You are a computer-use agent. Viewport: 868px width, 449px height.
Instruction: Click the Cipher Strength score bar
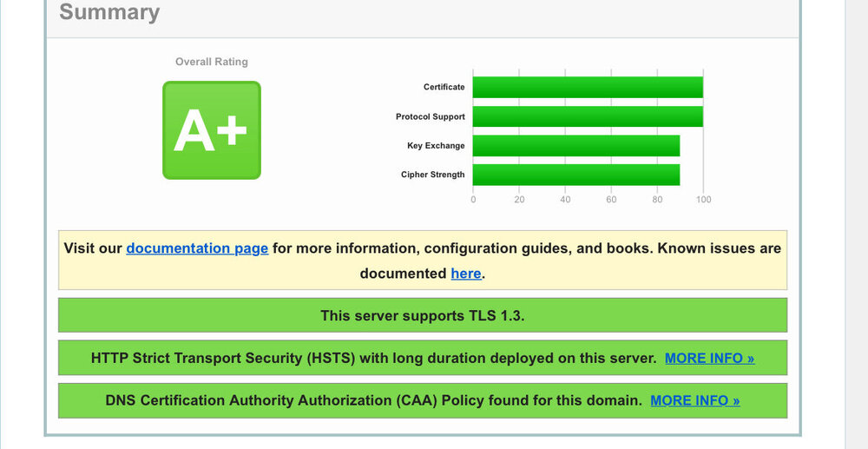(x=575, y=175)
